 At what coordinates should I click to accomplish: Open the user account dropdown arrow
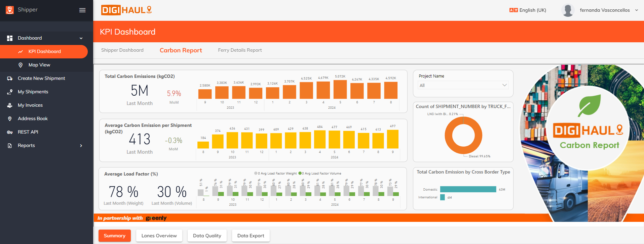[636, 10]
